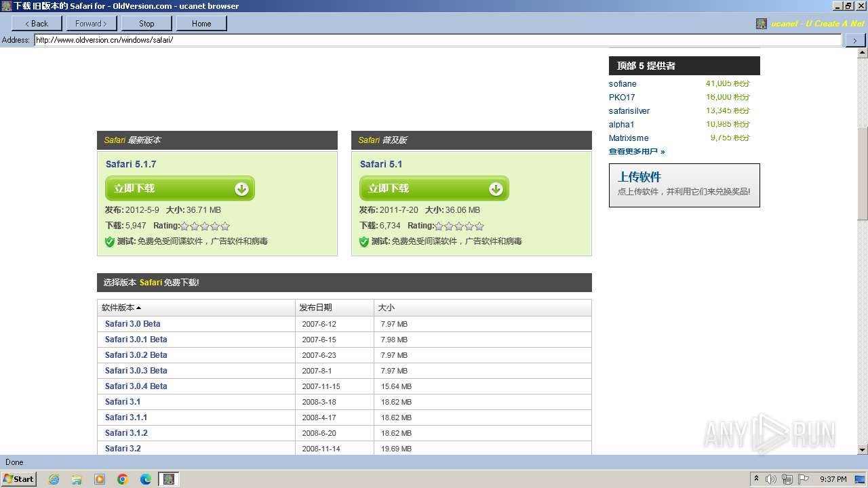Show hidden tray icons arrow
Image resolution: width=868 pixels, height=488 pixels.
pos(756,479)
